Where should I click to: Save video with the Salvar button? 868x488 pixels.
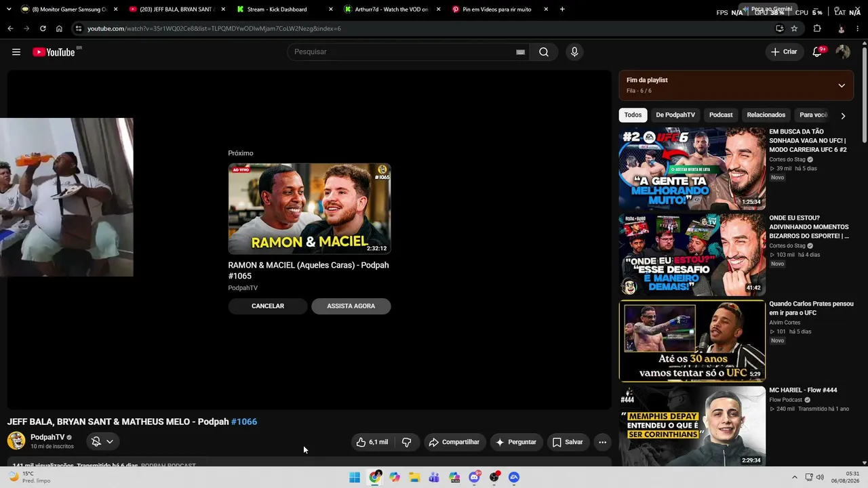point(568,442)
